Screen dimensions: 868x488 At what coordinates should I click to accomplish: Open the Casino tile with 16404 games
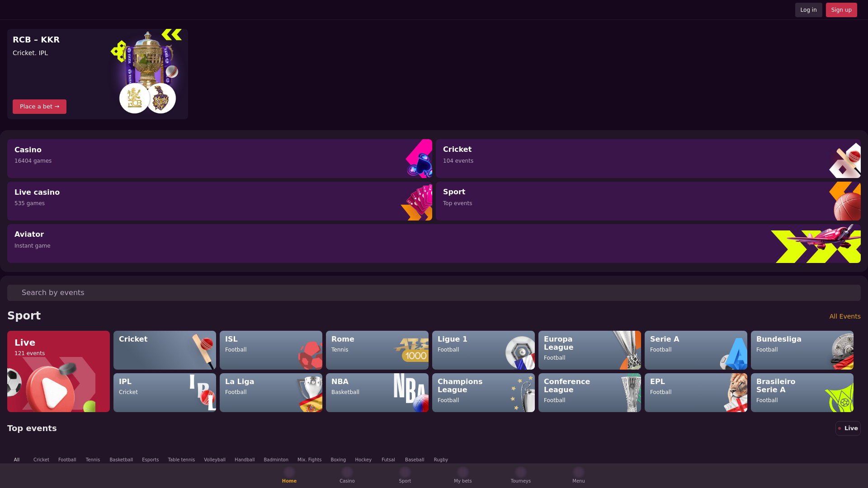220,159
